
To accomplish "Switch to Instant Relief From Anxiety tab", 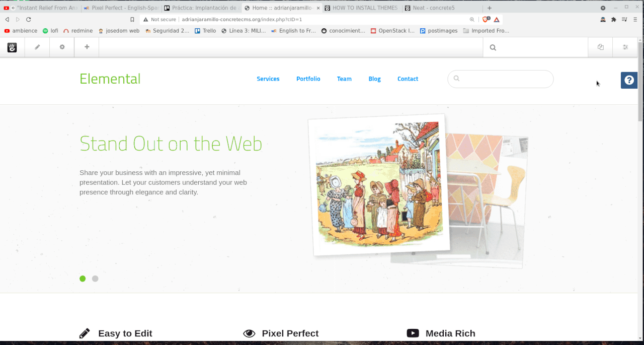I will click(x=41, y=8).
